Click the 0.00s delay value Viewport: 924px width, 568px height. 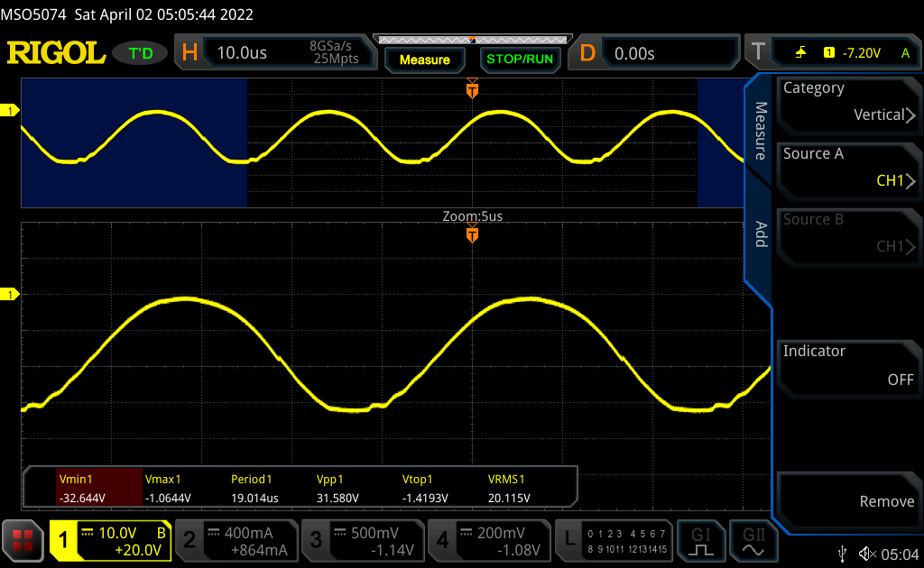634,53
